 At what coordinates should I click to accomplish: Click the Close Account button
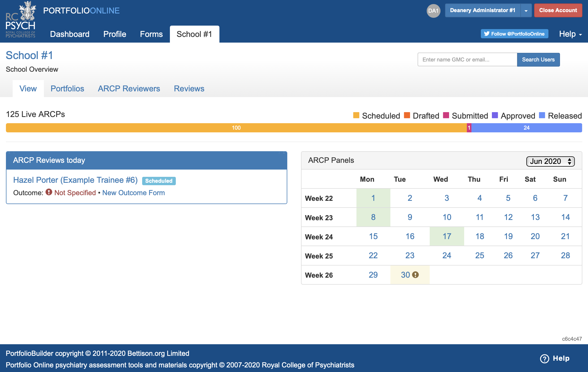point(558,11)
